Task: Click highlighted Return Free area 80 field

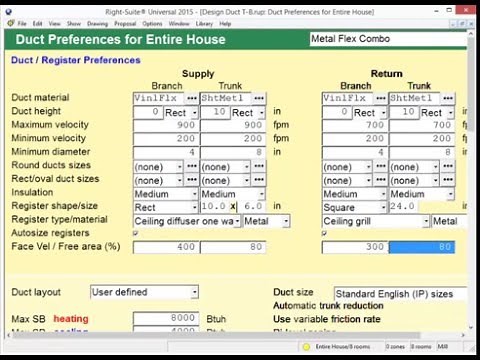Action: point(422,247)
